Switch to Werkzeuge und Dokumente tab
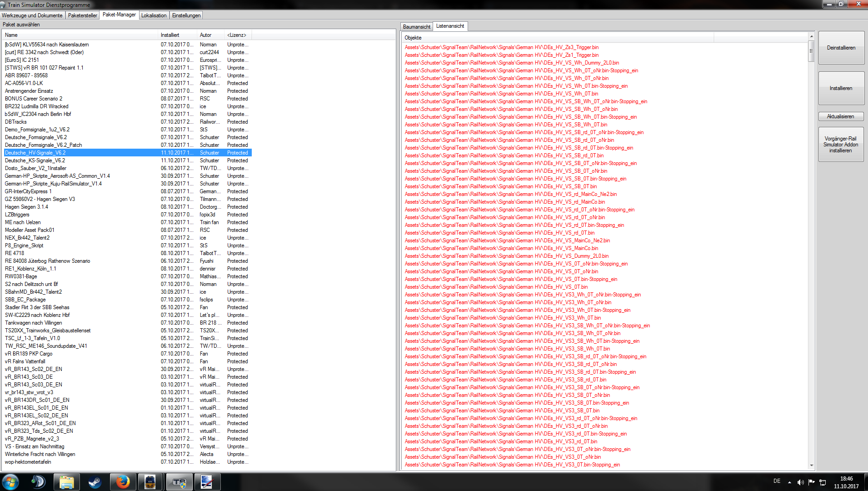 click(32, 15)
